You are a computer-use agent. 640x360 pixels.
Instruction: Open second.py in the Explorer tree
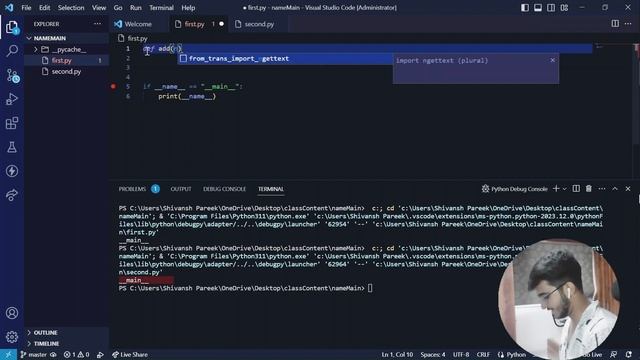pyautogui.click(x=66, y=71)
